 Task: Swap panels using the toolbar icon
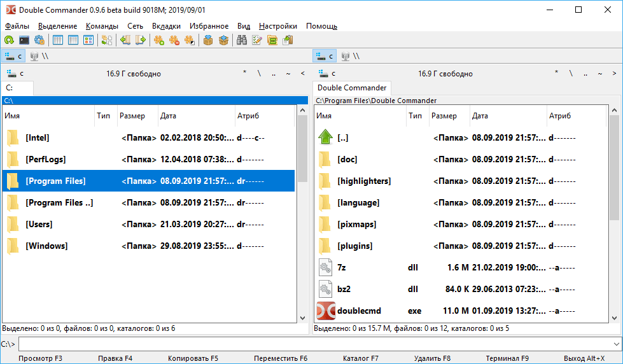coord(107,40)
